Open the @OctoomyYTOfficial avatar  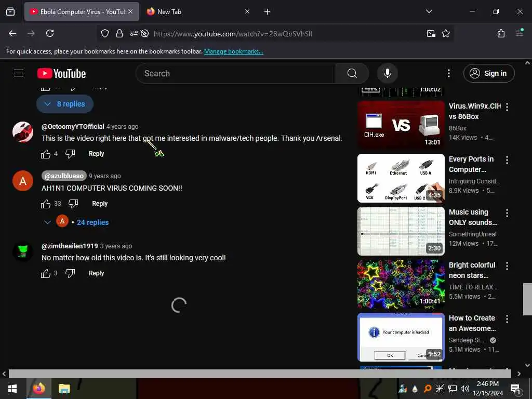point(23,131)
